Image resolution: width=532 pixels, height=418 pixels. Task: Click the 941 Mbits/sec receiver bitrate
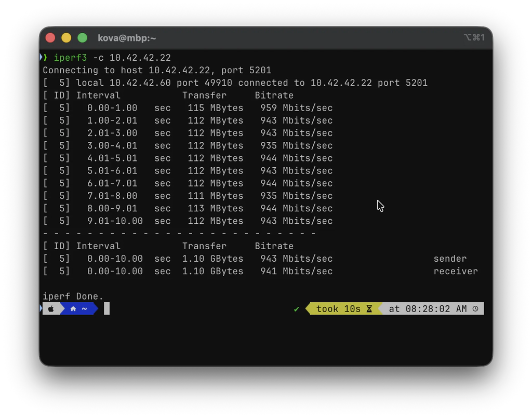click(x=297, y=271)
